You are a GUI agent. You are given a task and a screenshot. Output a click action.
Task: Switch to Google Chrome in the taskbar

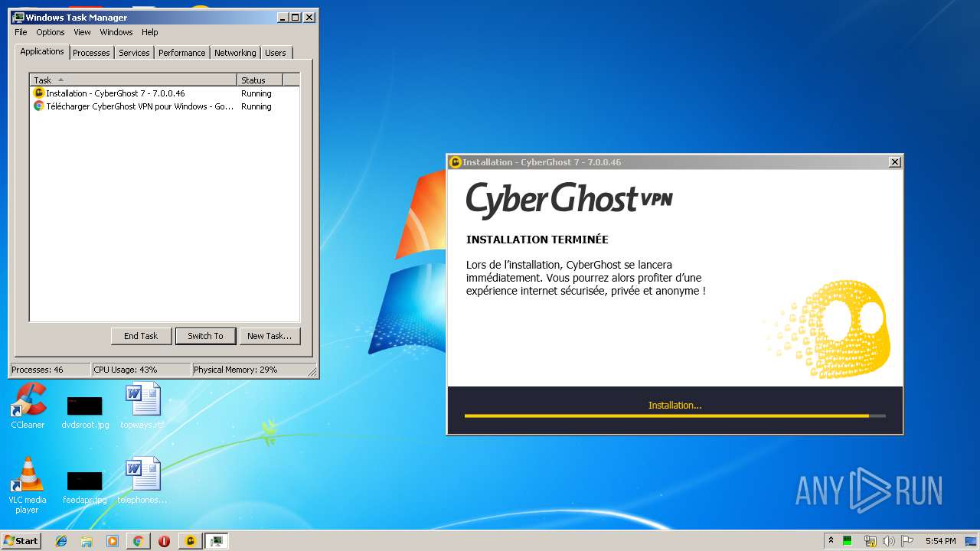point(138,541)
